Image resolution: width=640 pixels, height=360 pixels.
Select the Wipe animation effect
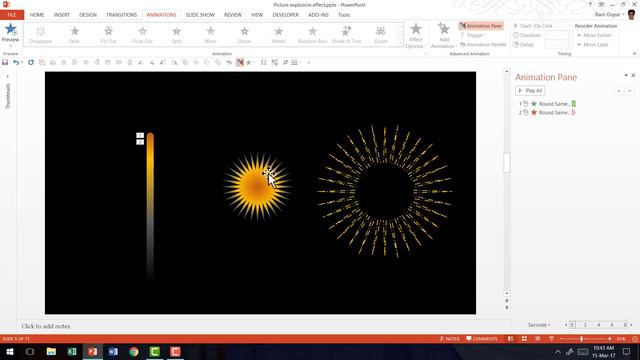(210, 34)
